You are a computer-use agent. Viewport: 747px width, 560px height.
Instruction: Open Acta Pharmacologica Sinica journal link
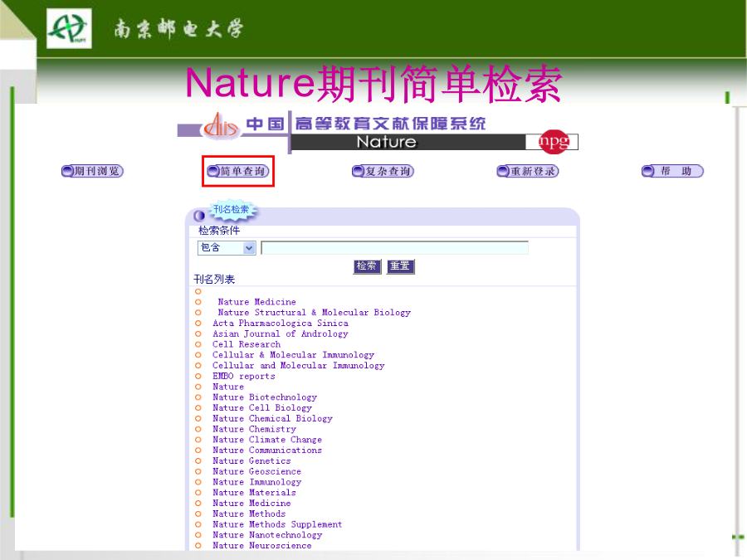coord(281,323)
